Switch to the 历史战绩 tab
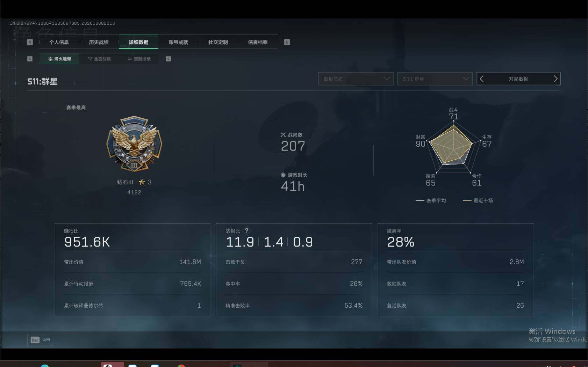Viewport: 588px width, 367px height. tap(99, 42)
